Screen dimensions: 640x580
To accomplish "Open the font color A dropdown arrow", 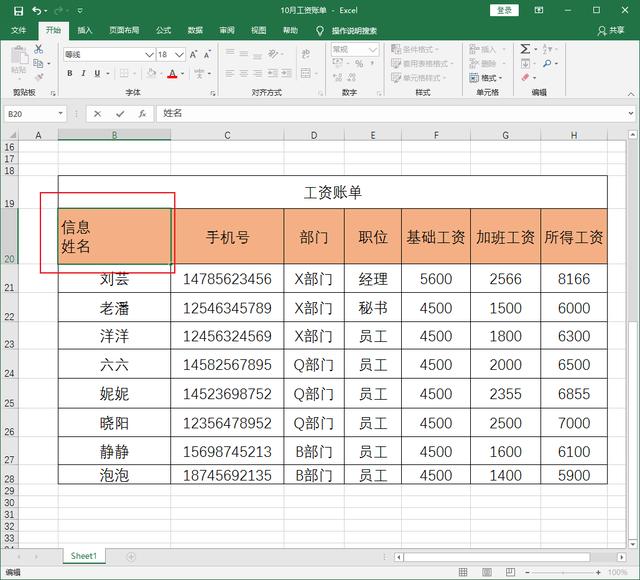I will (182, 73).
